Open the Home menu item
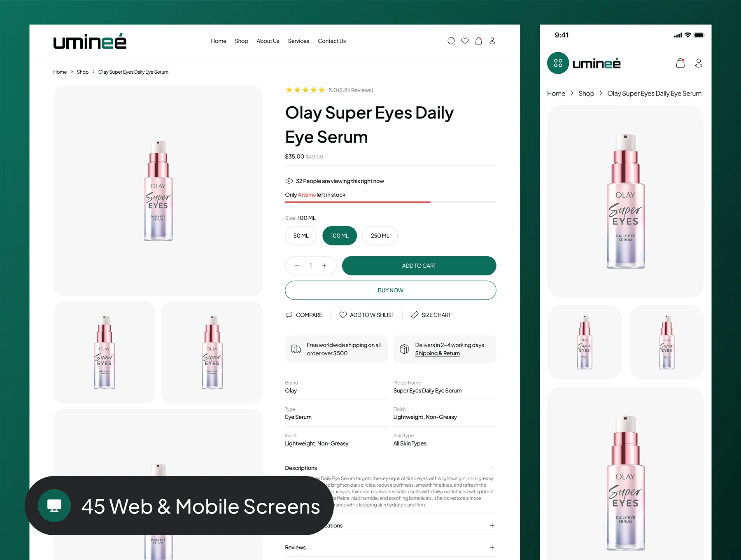The image size is (741, 560). 219,41
